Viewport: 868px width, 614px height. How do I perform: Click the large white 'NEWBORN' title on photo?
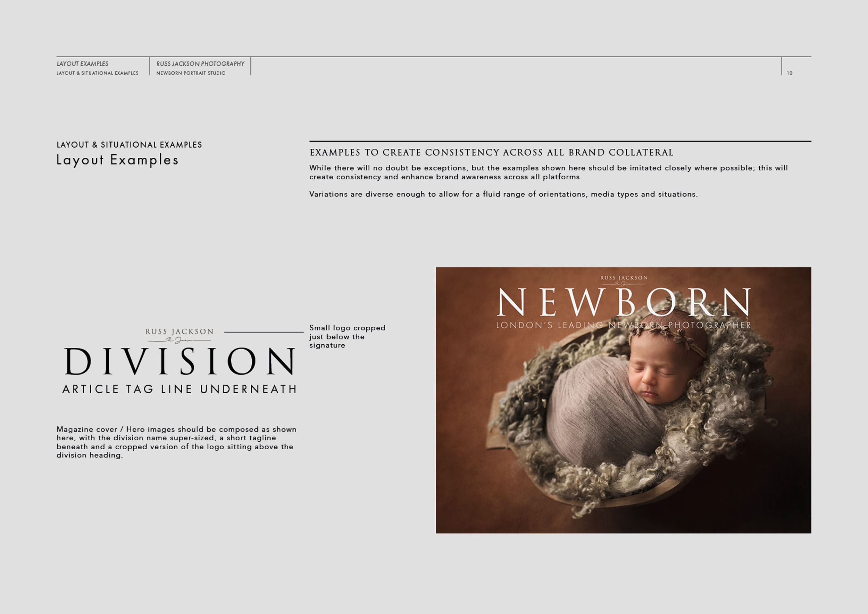(624, 302)
